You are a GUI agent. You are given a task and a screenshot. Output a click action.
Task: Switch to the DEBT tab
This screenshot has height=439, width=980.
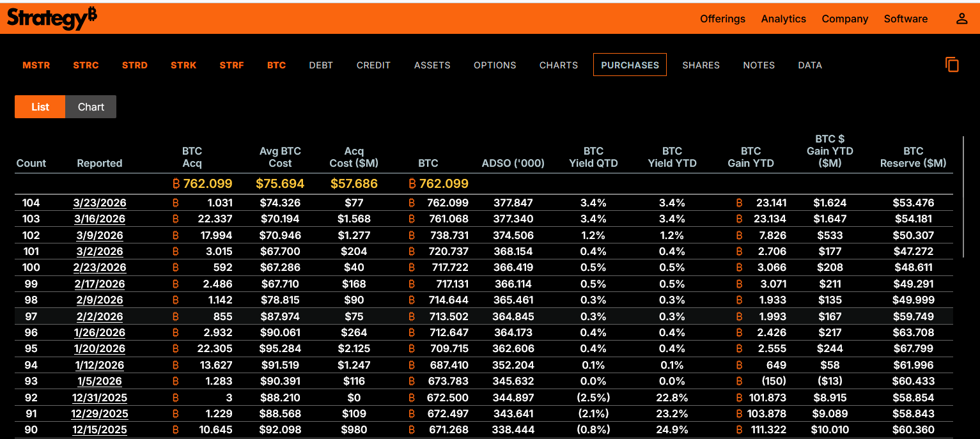[x=321, y=65]
